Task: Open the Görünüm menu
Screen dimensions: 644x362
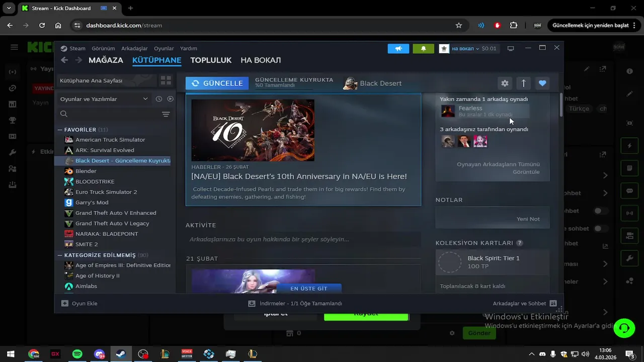Action: click(103, 48)
